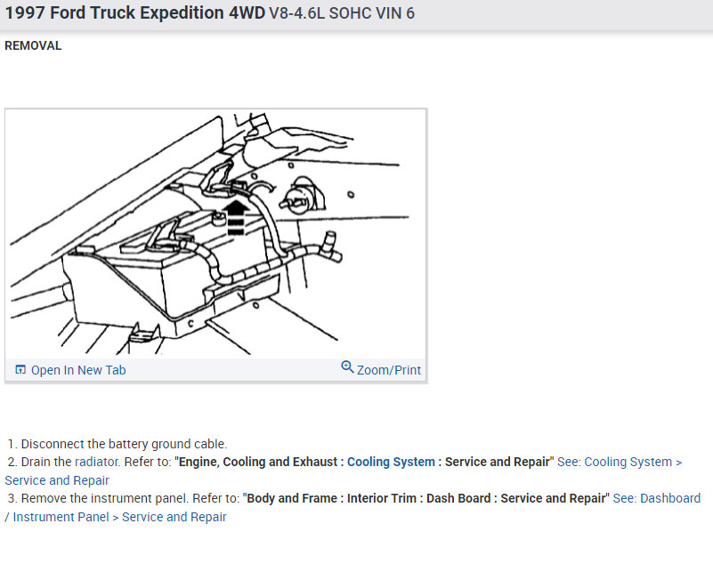Open the bold Cooling System link

tap(391, 462)
